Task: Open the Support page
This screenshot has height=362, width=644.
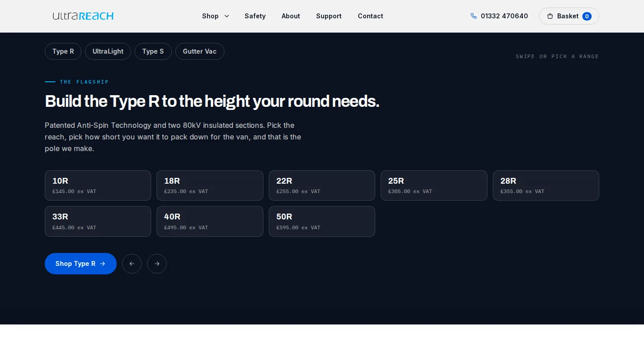Action: (329, 16)
